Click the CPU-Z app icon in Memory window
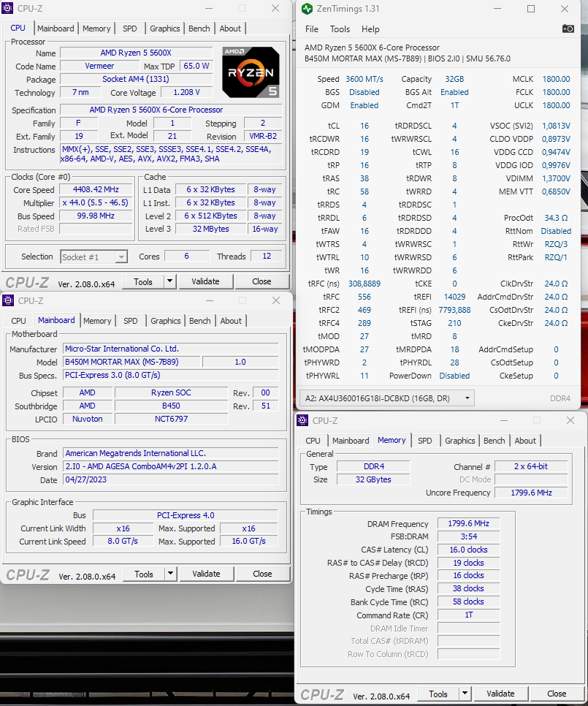The height and width of the screenshot is (706, 588). coord(303,420)
